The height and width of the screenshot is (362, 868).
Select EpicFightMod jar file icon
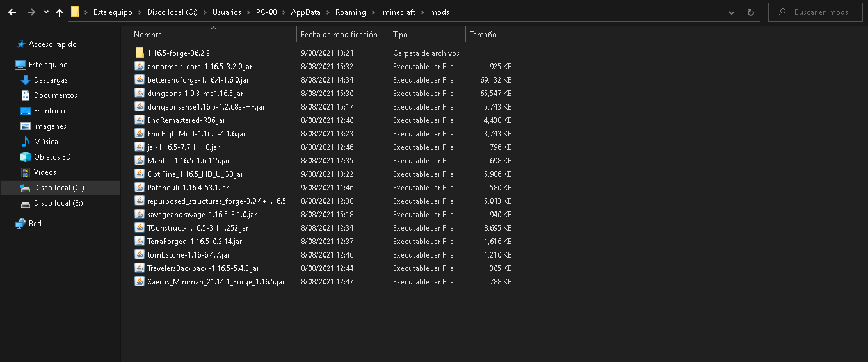point(140,133)
